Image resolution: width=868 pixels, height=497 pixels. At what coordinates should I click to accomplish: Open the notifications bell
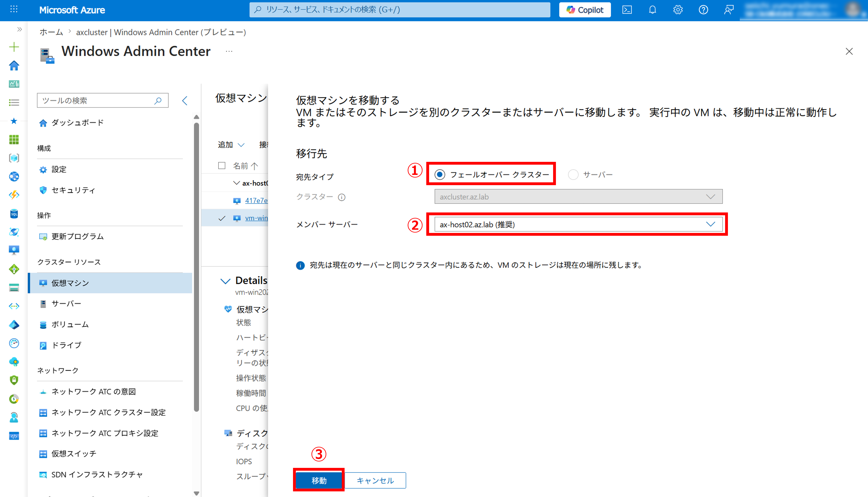pos(652,10)
